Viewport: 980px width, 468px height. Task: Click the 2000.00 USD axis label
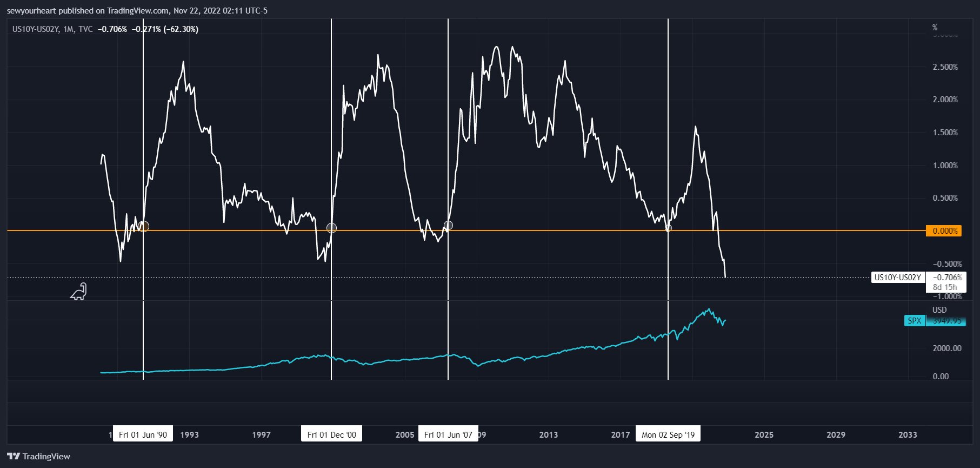pos(946,348)
